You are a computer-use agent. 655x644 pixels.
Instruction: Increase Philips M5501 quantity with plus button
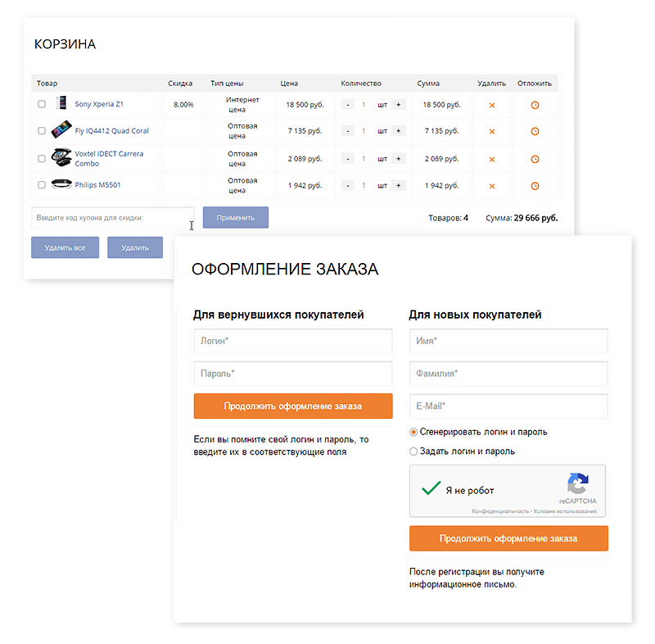pos(399,186)
